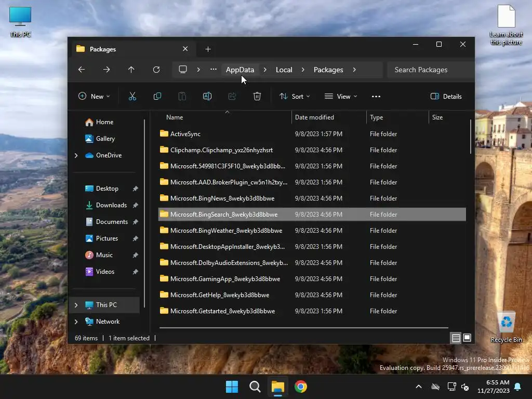
Task: Click File Explorer taskbar icon
Action: [278, 387]
